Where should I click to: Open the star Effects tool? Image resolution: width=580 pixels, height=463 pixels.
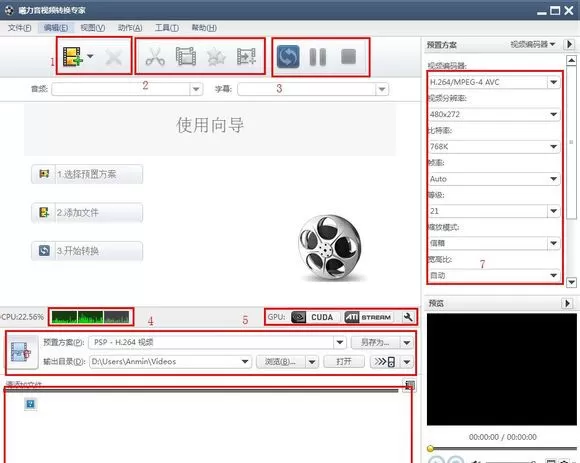point(216,57)
